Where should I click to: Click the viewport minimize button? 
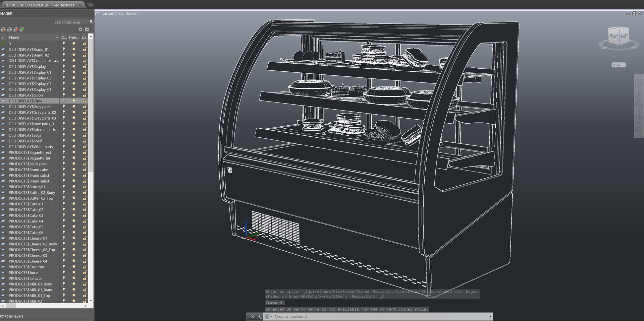pos(628,13)
